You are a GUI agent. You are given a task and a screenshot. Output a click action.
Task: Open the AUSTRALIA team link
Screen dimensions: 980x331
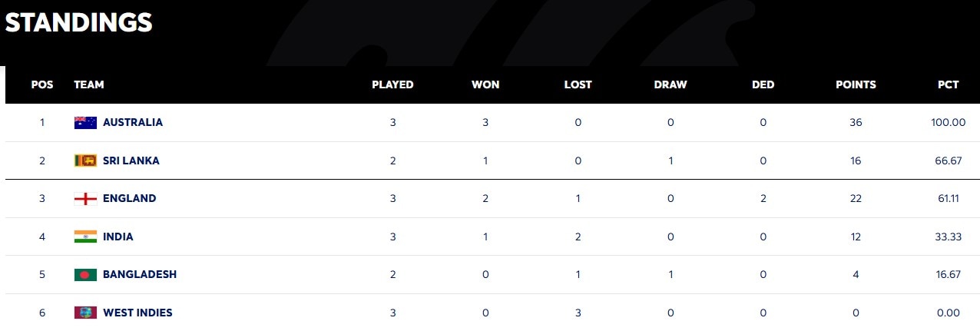133,122
